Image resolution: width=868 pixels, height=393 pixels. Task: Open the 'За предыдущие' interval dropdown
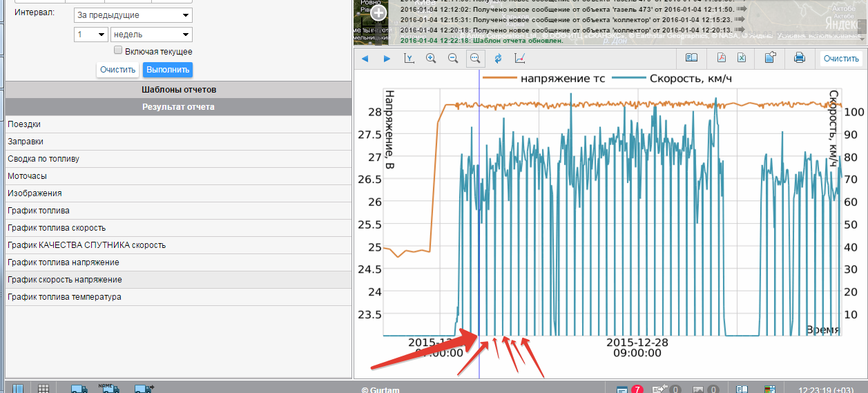click(133, 15)
